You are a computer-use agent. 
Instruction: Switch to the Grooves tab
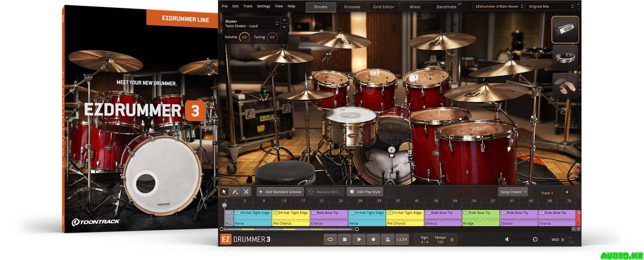352,7
